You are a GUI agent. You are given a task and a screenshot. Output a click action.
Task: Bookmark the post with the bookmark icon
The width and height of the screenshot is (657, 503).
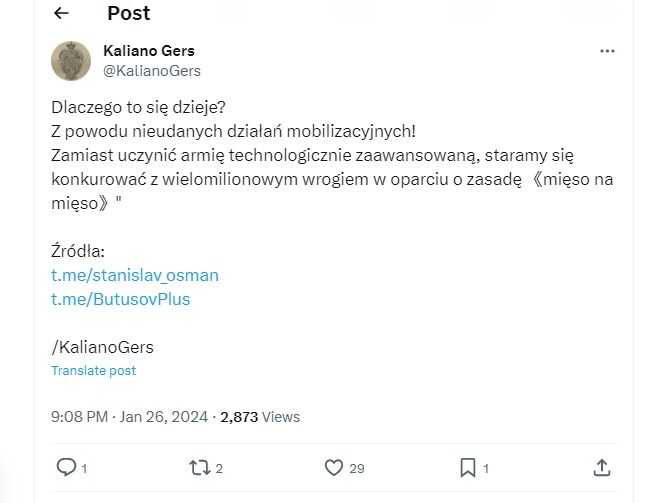pyautogui.click(x=467, y=467)
